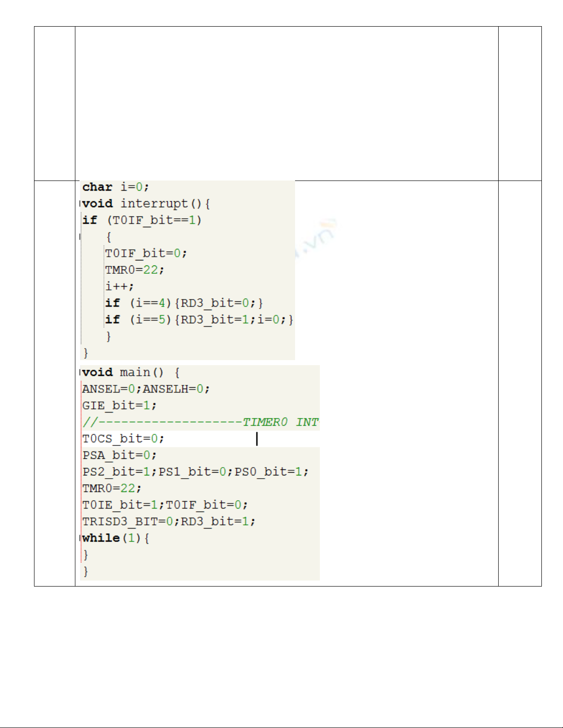The width and height of the screenshot is (563, 728).
Task: Click the 'ANSEL=0;ANSELH=0;' line
Action: pyautogui.click(x=146, y=389)
